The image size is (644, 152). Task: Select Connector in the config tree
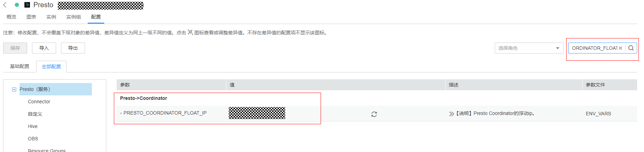(39, 102)
